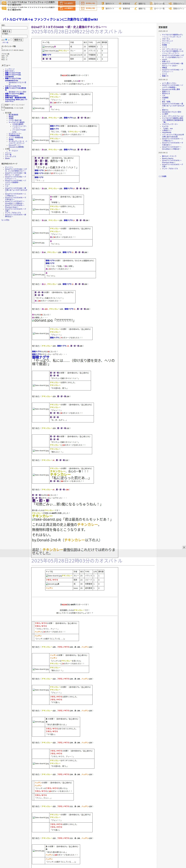Viewport: 186px width, 868px height.
Task: Open 変幻自在リクエスト受付 sub-menu link
Action: click(x=17, y=92)
